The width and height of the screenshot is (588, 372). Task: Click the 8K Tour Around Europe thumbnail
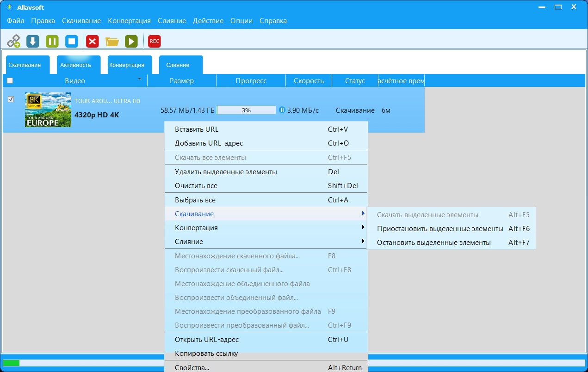(48, 110)
